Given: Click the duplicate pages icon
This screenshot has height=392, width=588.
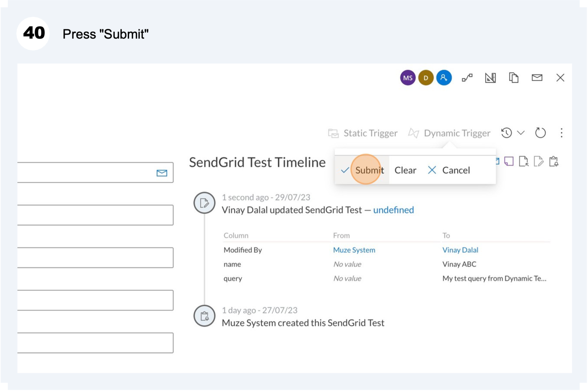Looking at the screenshot, I should pos(513,78).
